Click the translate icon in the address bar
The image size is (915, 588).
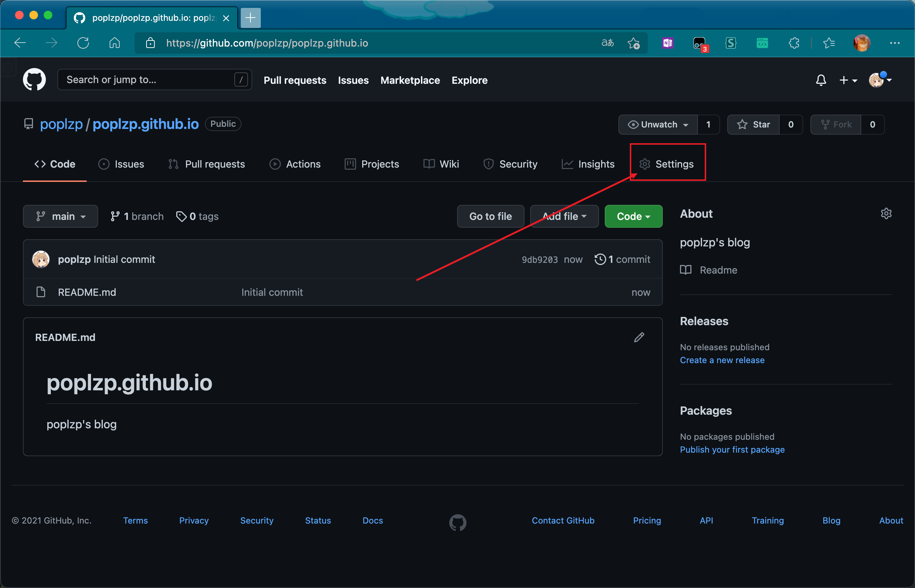607,43
